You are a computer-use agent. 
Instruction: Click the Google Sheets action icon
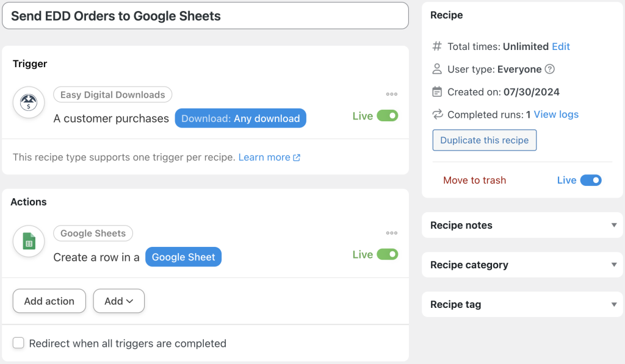coord(28,241)
